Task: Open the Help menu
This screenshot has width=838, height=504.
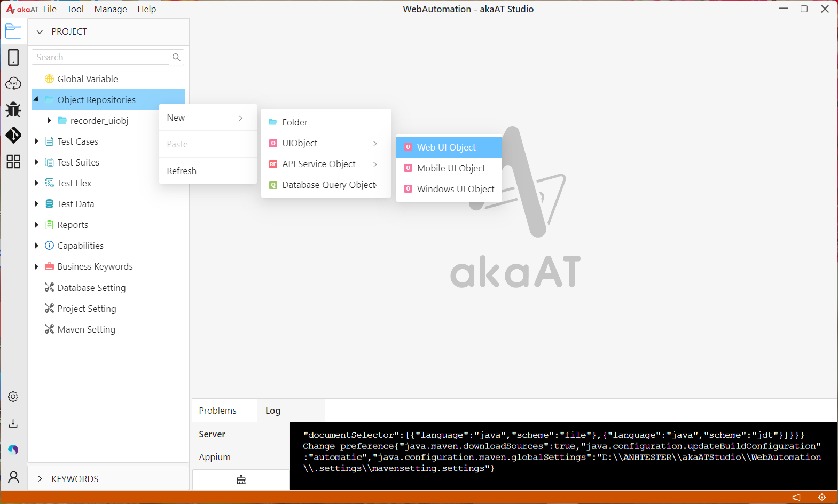Action: tap(147, 9)
